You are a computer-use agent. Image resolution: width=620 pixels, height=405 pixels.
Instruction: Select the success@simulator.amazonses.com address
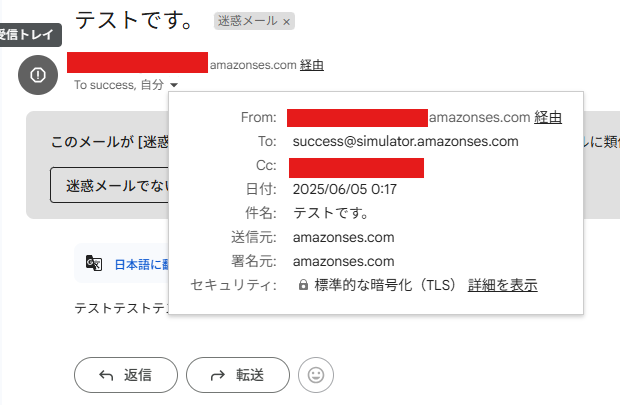[x=405, y=141]
